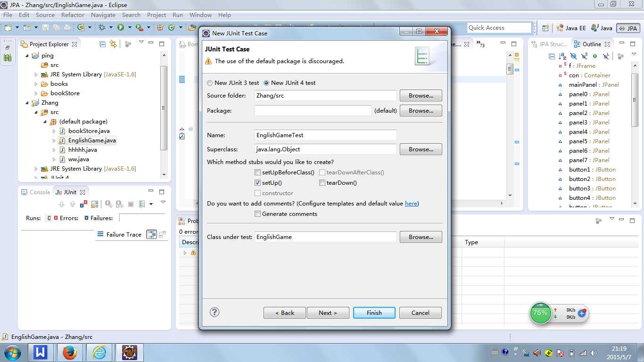Image resolution: width=644 pixels, height=362 pixels.
Task: Click the 'here' templates link
Action: (x=411, y=204)
